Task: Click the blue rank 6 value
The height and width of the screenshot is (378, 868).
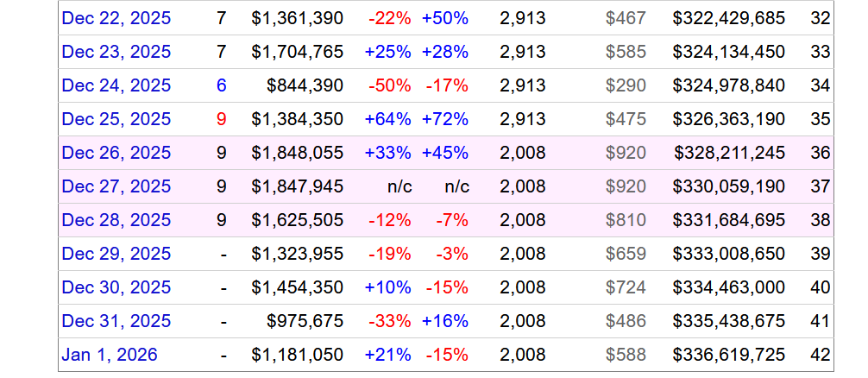Action: (221, 85)
